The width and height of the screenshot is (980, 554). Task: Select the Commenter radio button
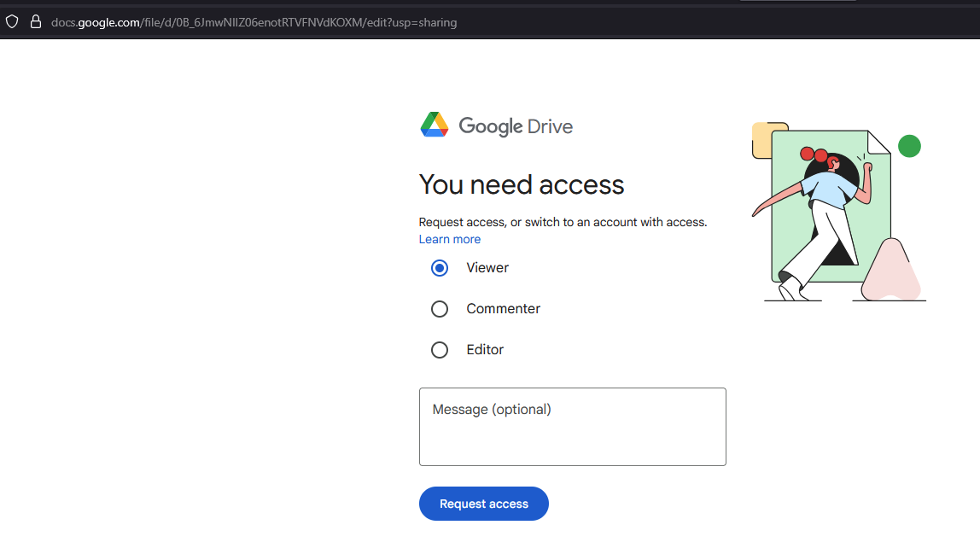coord(440,309)
